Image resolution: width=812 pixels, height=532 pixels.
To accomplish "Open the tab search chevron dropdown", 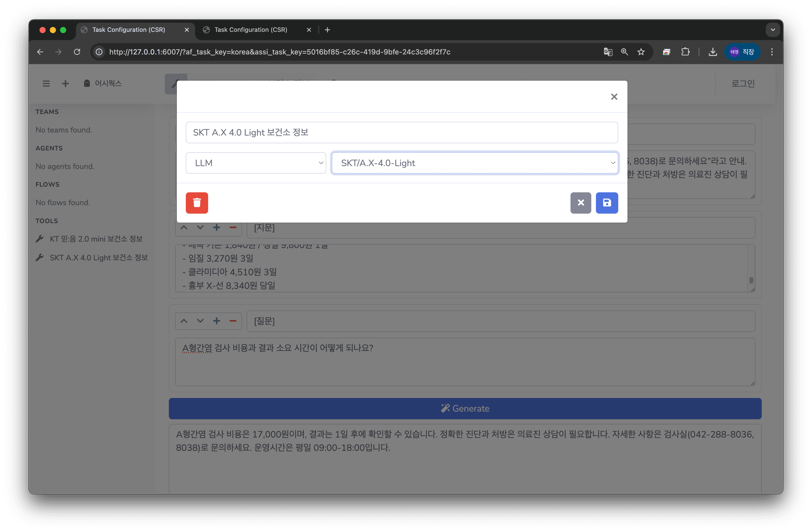I will click(773, 30).
